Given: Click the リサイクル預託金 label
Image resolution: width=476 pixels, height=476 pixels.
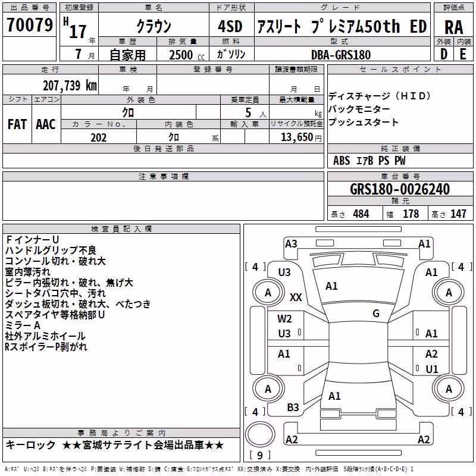Looking at the screenshot, I should pyautogui.click(x=296, y=124).
